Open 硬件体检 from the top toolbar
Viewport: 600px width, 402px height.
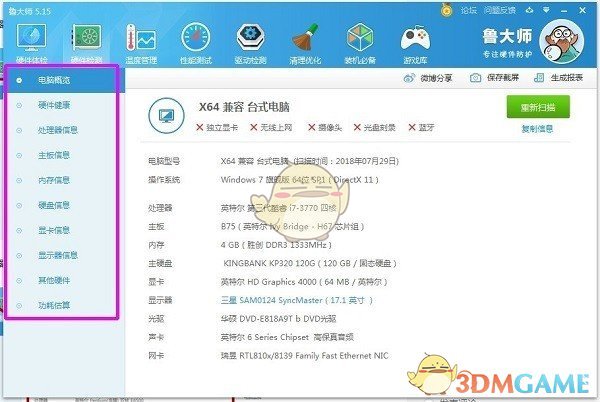(x=31, y=43)
